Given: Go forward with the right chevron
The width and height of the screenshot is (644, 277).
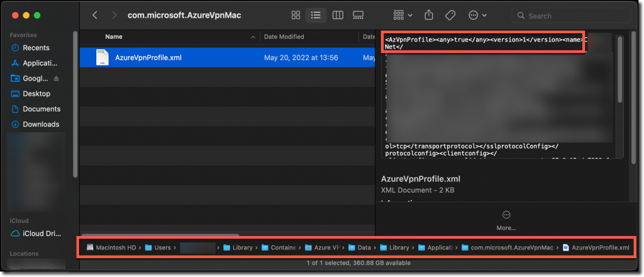Looking at the screenshot, I should [x=114, y=16].
